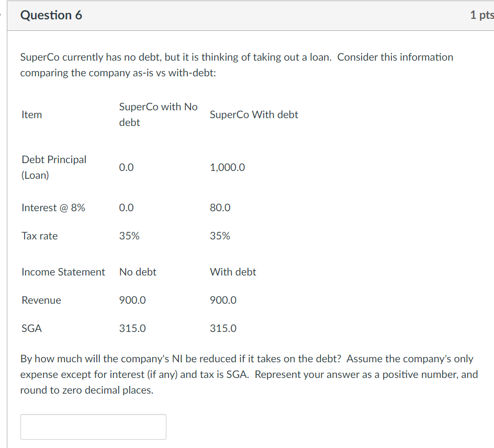Click the value 80.0 under With debt
This screenshot has width=494, height=448.
(x=220, y=208)
